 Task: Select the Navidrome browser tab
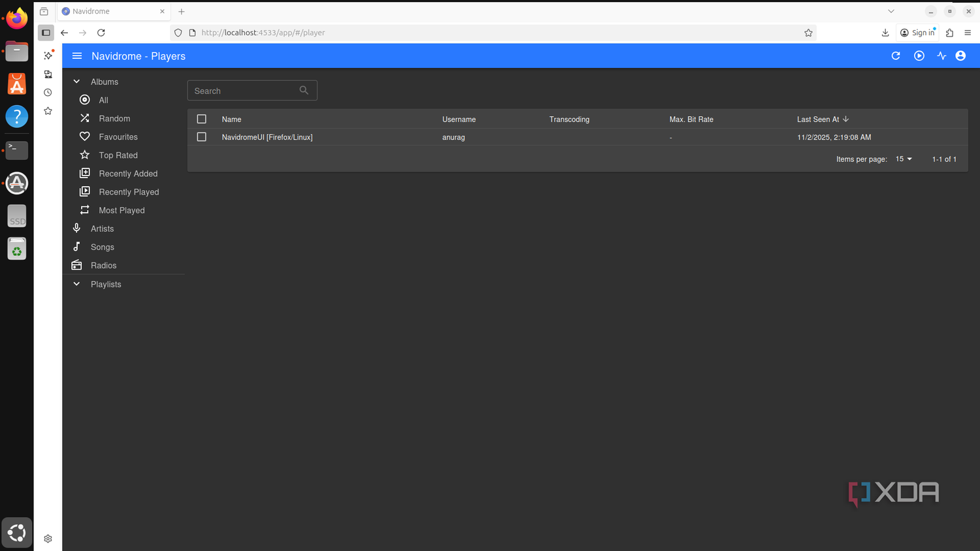[x=114, y=11]
